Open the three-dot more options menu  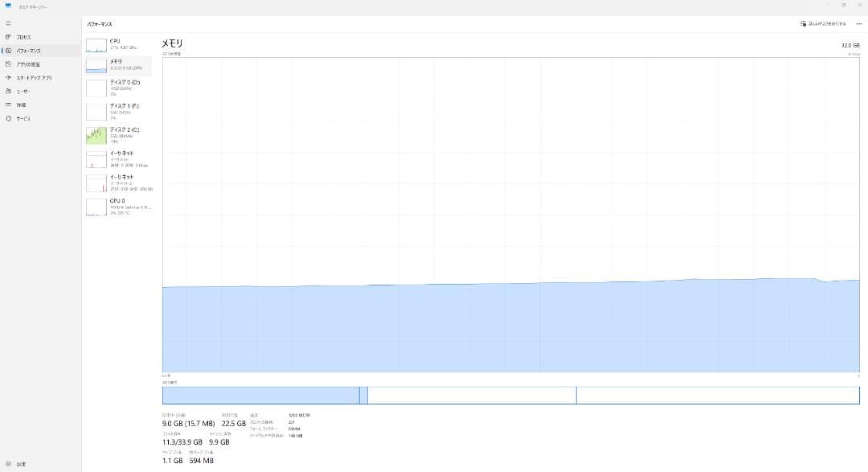coord(858,24)
